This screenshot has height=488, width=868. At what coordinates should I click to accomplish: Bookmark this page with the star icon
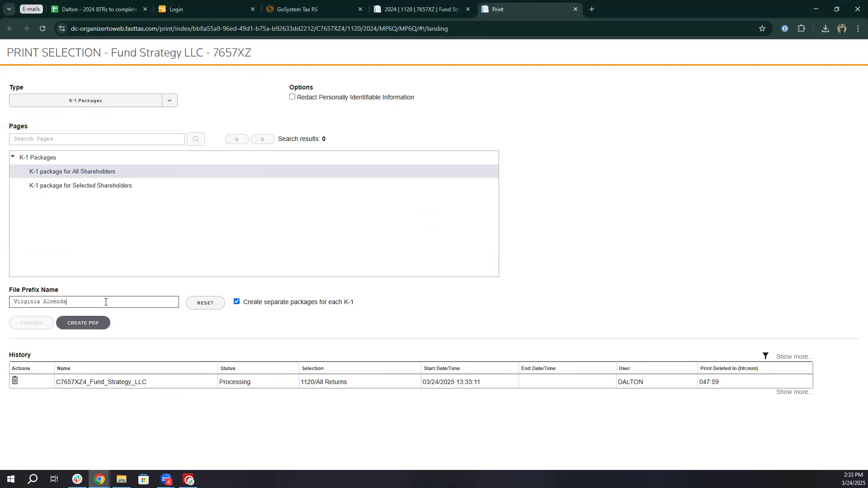[x=762, y=28]
